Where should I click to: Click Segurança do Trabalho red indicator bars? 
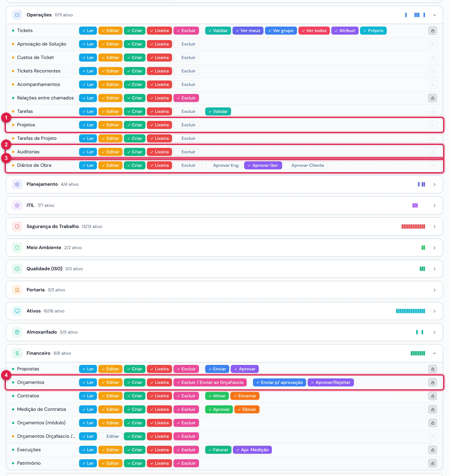(x=413, y=227)
